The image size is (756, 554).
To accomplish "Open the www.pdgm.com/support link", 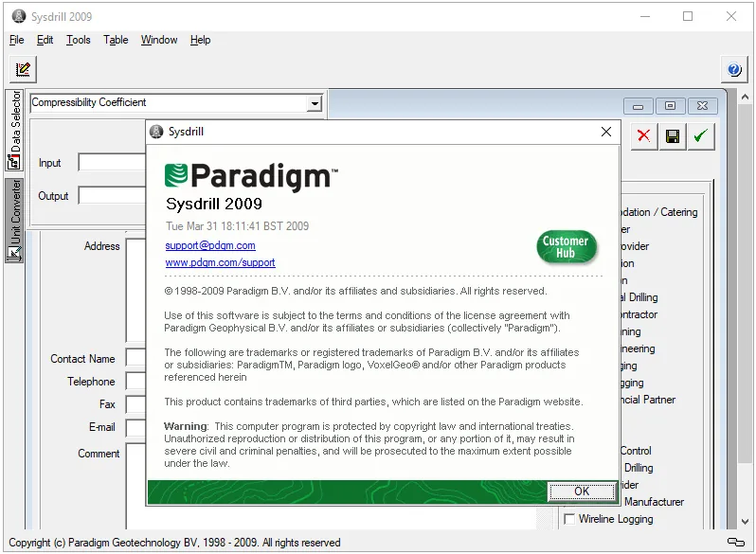I will [x=220, y=262].
